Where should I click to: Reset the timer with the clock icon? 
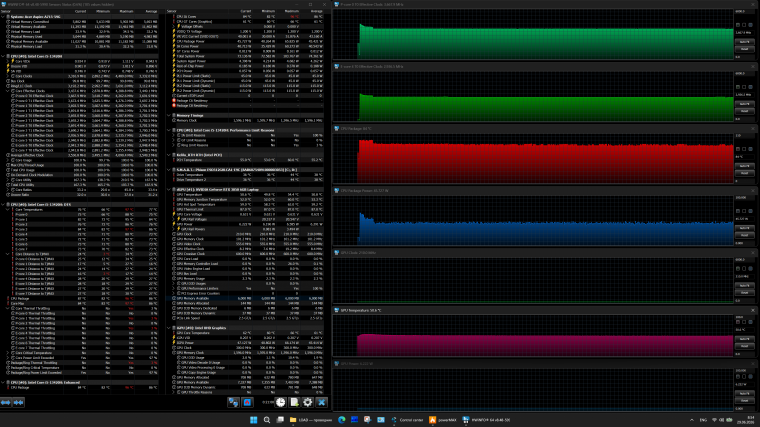point(281,402)
